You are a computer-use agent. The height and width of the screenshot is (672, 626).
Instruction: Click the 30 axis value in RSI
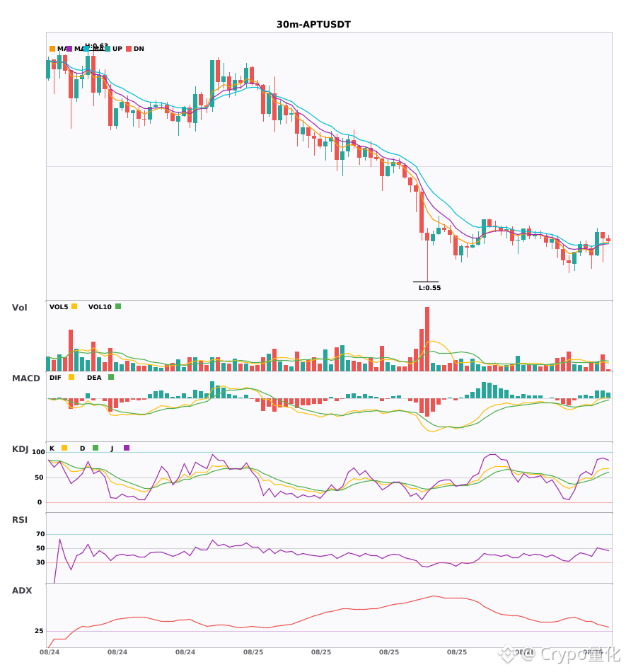point(40,562)
